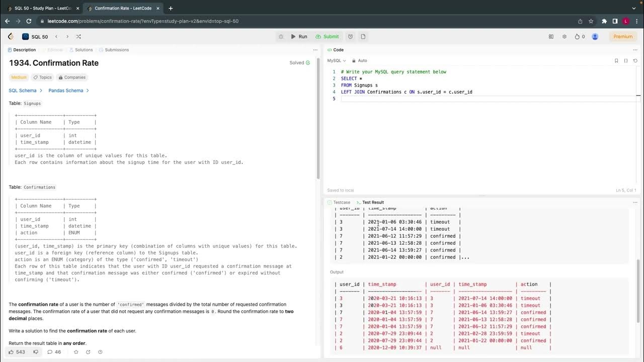The image size is (644, 362).
Task: Open the Editorial tab
Action: click(52, 50)
